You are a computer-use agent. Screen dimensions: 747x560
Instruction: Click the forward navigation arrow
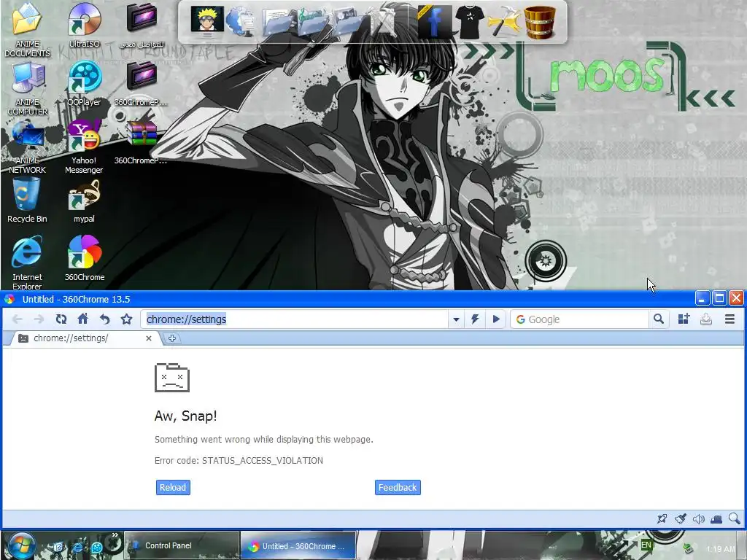(39, 319)
